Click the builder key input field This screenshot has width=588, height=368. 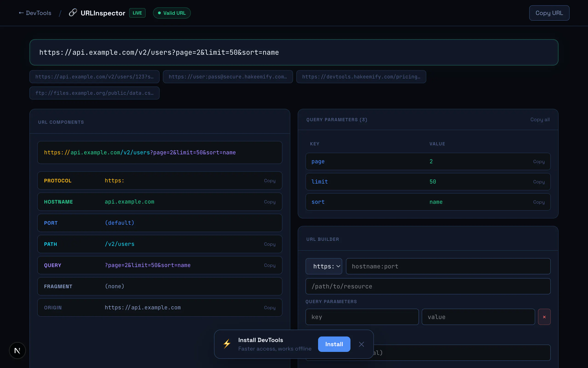(x=362, y=317)
